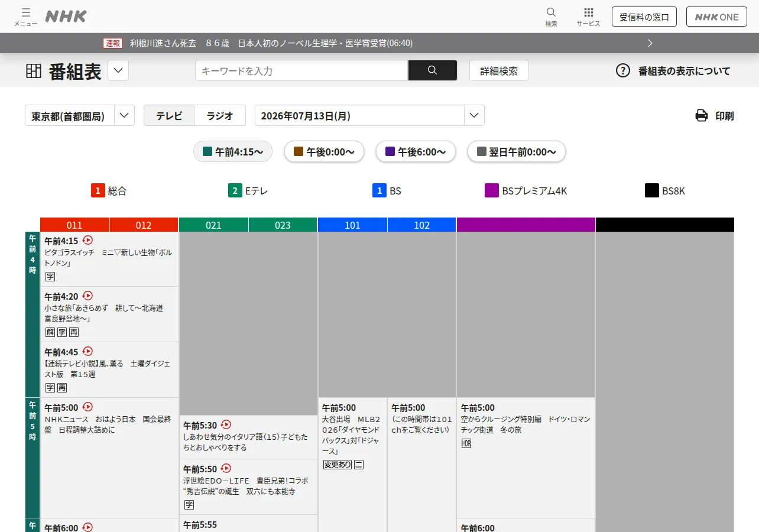The width and height of the screenshot is (759, 532).
Task: Click HDR icon under 空からクルージング
Action: (466, 443)
